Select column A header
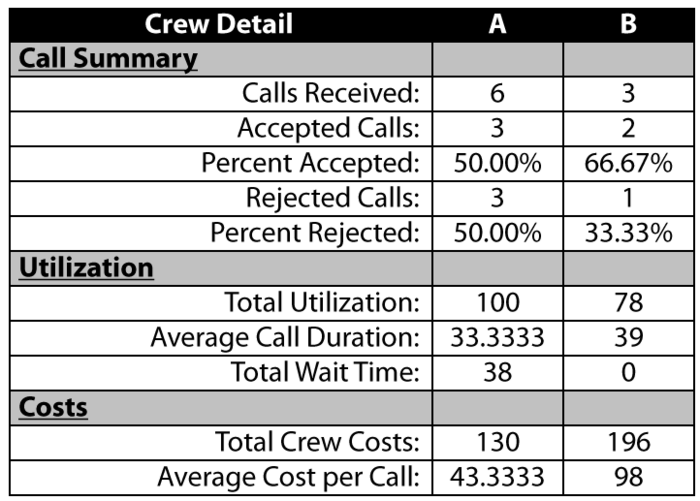Image resolution: width=700 pixels, height=501 pixels. tap(498, 25)
